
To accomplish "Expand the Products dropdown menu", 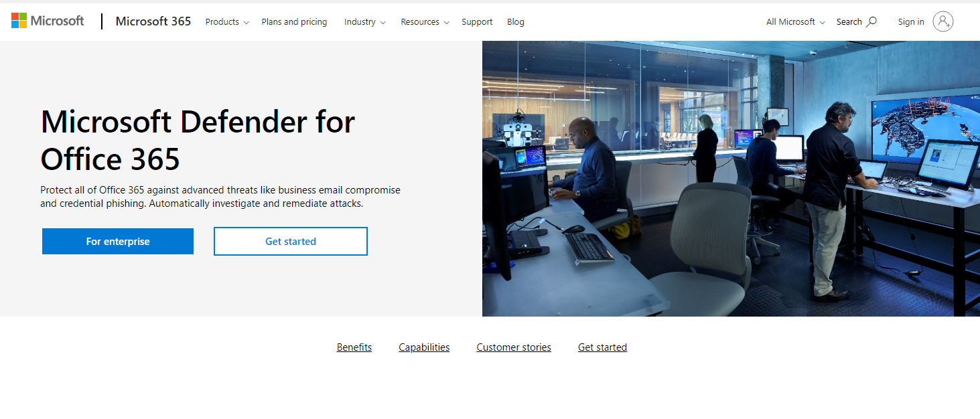I will point(227,22).
